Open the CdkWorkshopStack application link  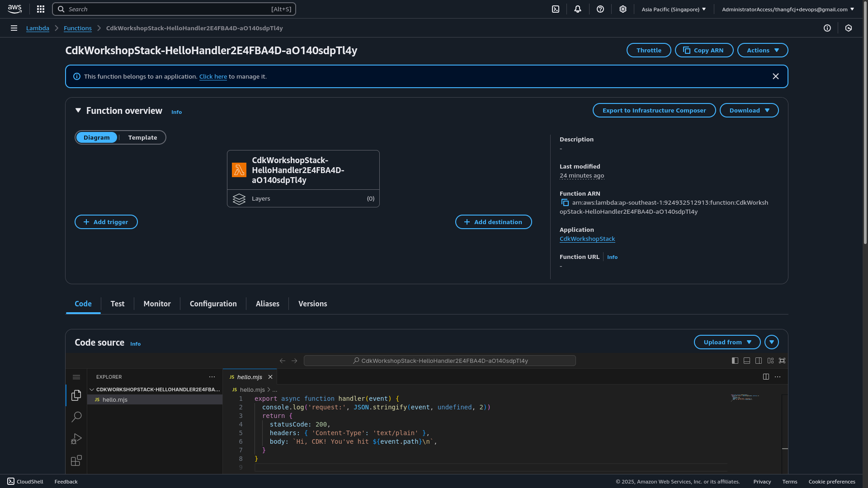click(x=587, y=239)
